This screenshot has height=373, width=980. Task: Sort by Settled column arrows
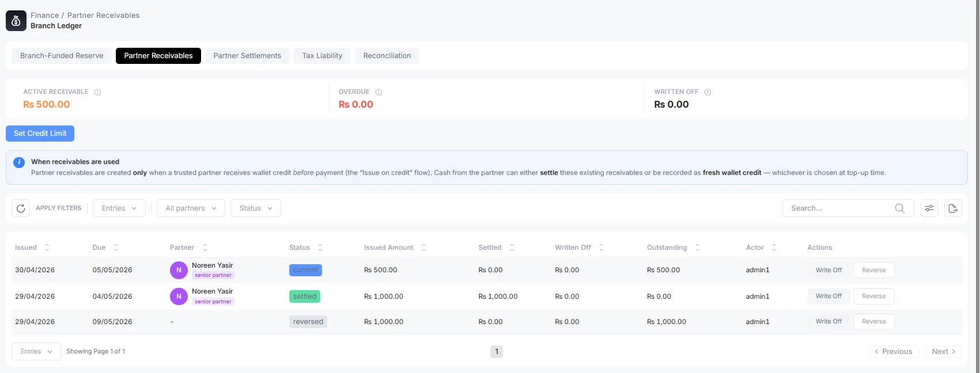pos(512,248)
